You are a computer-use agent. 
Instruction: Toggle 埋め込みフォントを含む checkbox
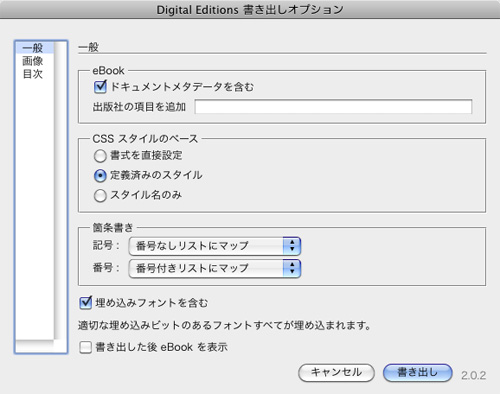point(86,303)
